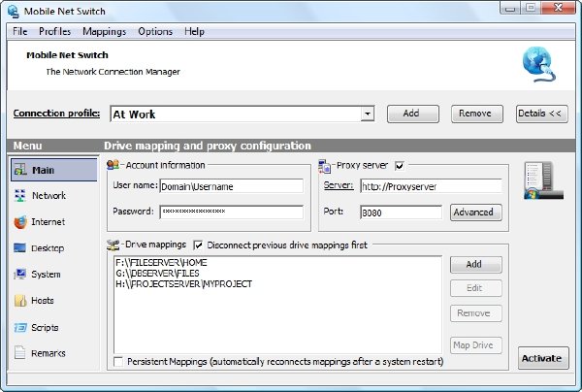The width and height of the screenshot is (582, 392).
Task: Select the F:\\FILESERVER\HOME mapping
Action: point(161,263)
